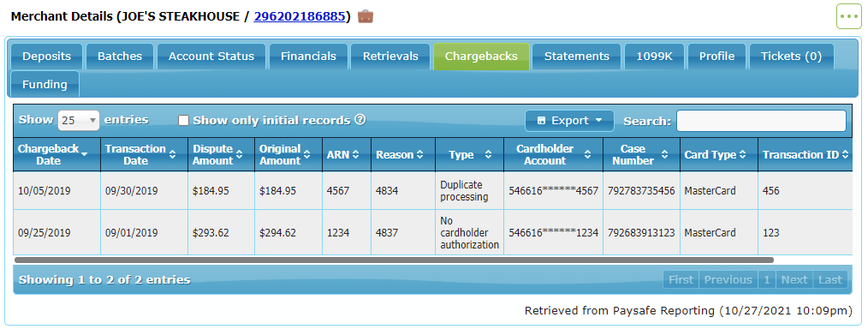Click reason code 4834 cell
Image resolution: width=868 pixels, height=329 pixels.
(403, 191)
